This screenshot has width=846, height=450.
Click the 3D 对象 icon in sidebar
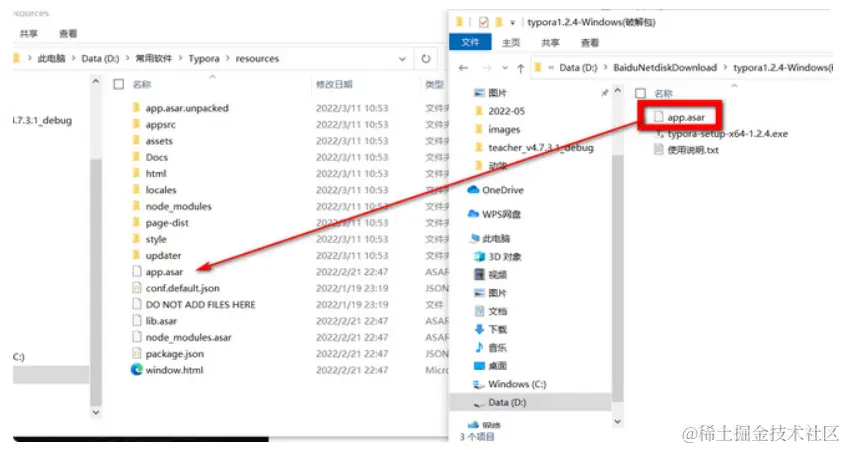click(479, 256)
